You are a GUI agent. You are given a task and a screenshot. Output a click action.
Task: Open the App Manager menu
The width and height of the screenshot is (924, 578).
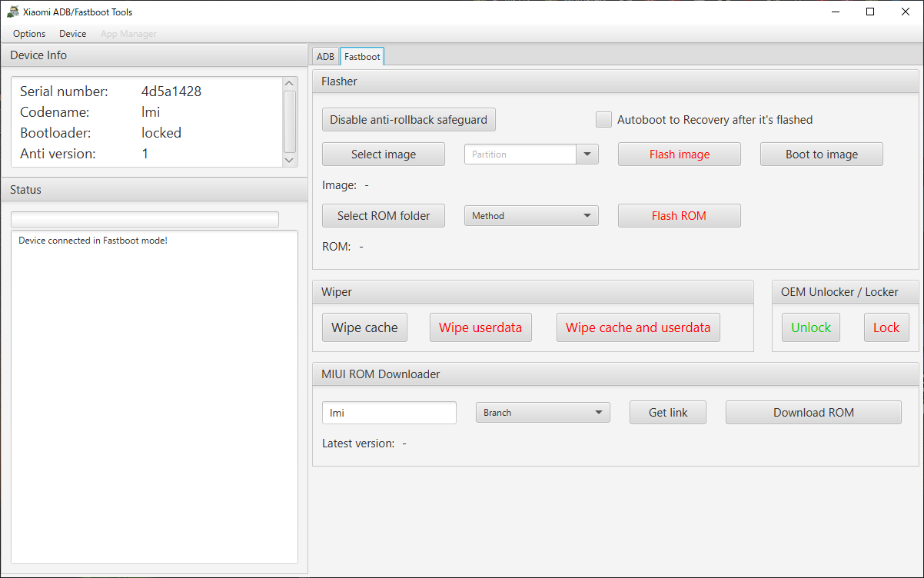pos(128,34)
